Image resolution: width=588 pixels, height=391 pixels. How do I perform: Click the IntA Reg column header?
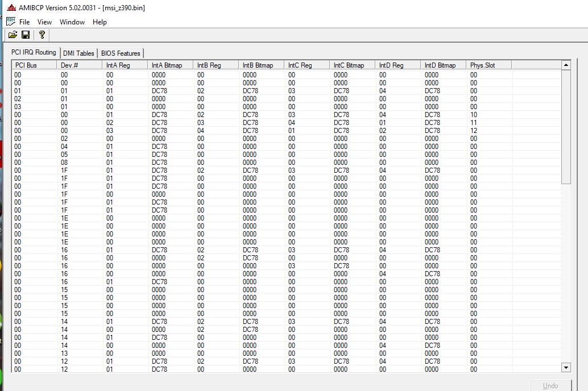click(x=125, y=65)
